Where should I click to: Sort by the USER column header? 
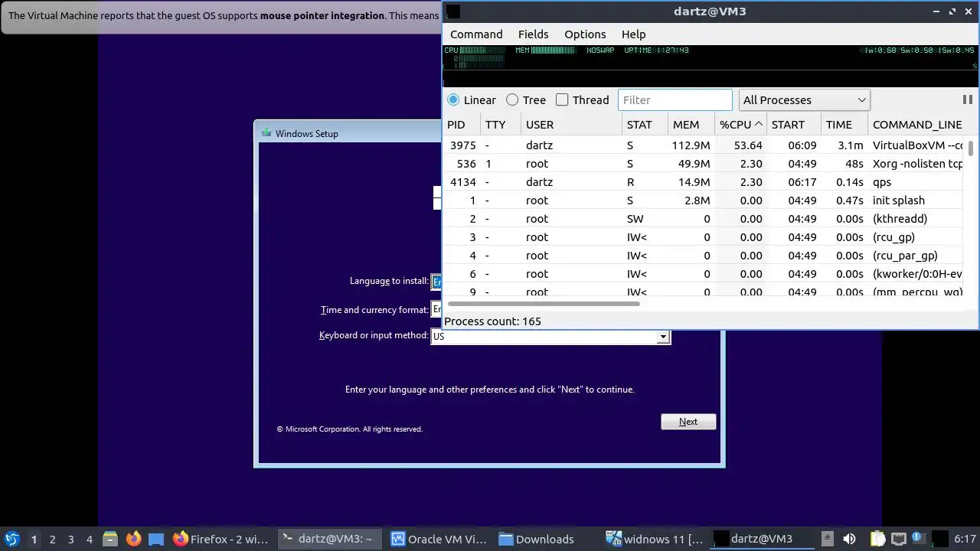coord(571,124)
